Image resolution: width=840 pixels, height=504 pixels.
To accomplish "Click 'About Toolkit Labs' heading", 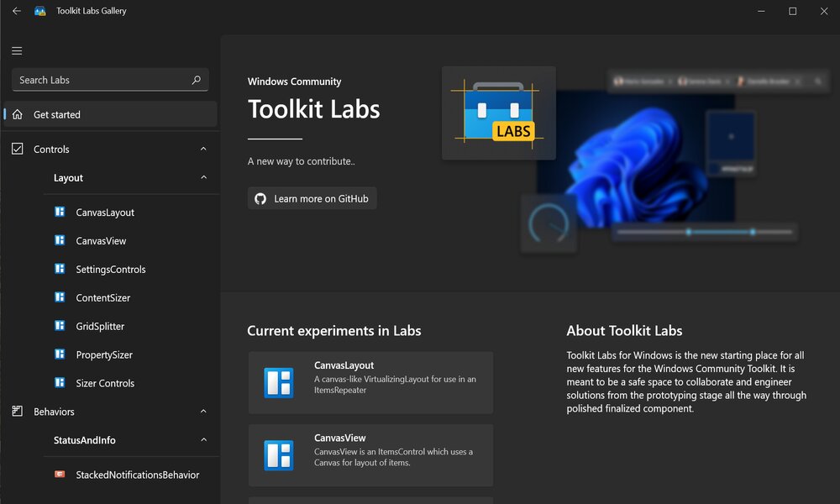I will tap(625, 330).
